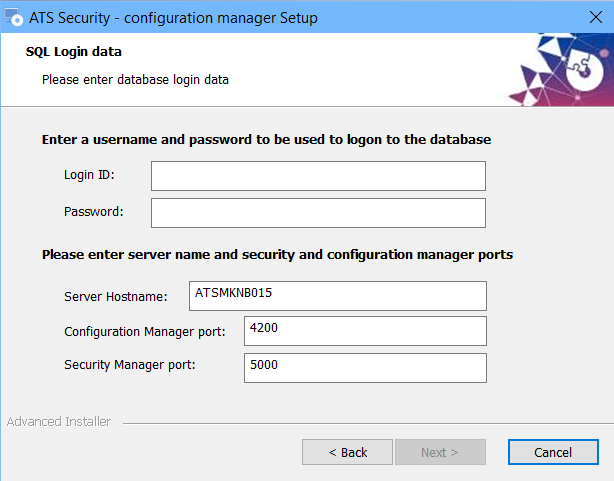Screen dimensions: 614x481
Task: Click the Server Hostname field containing ATSMKNB015
Action: tap(337, 296)
